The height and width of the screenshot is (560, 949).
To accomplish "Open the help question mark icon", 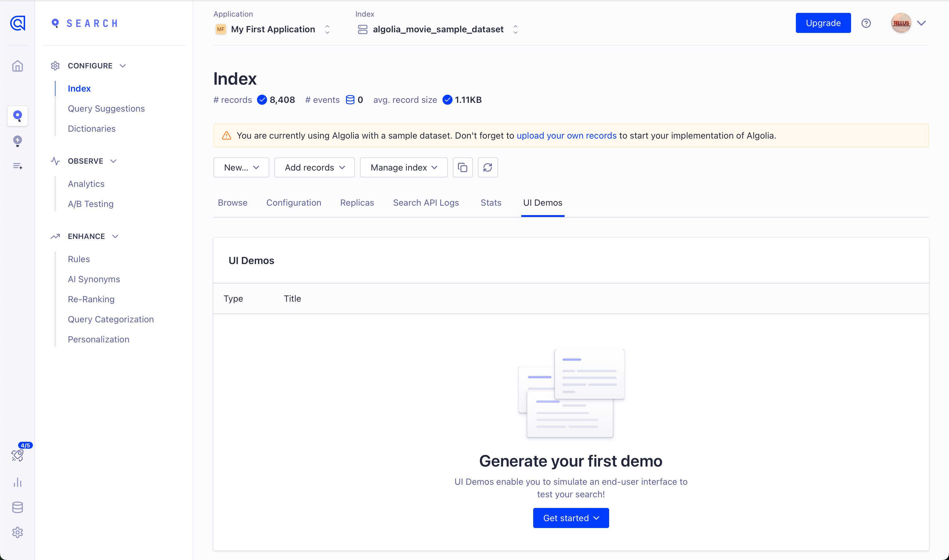I will (866, 23).
